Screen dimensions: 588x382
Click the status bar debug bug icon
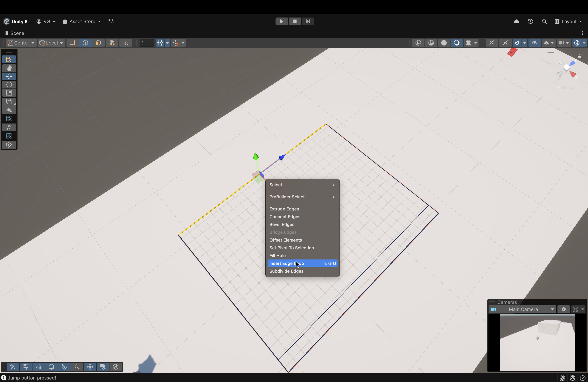tap(563, 378)
